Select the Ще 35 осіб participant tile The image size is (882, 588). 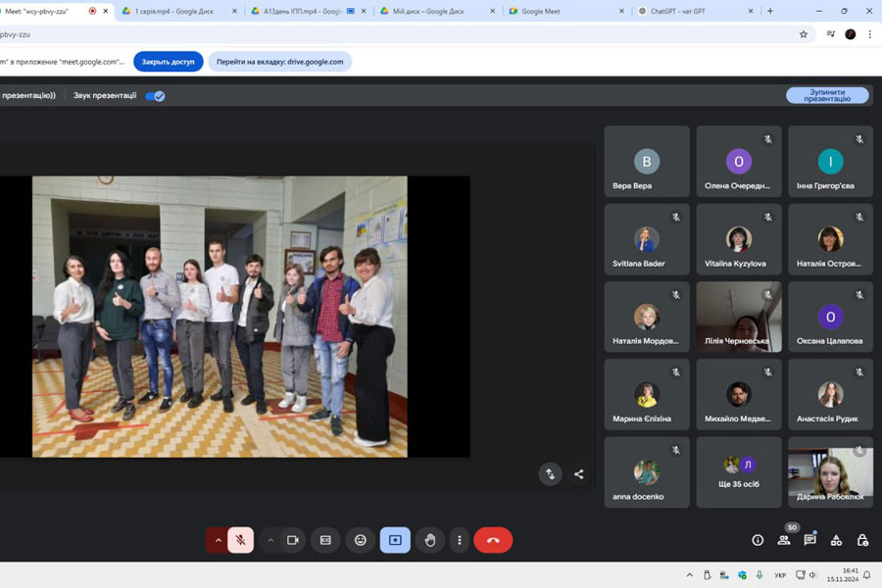[739, 472]
